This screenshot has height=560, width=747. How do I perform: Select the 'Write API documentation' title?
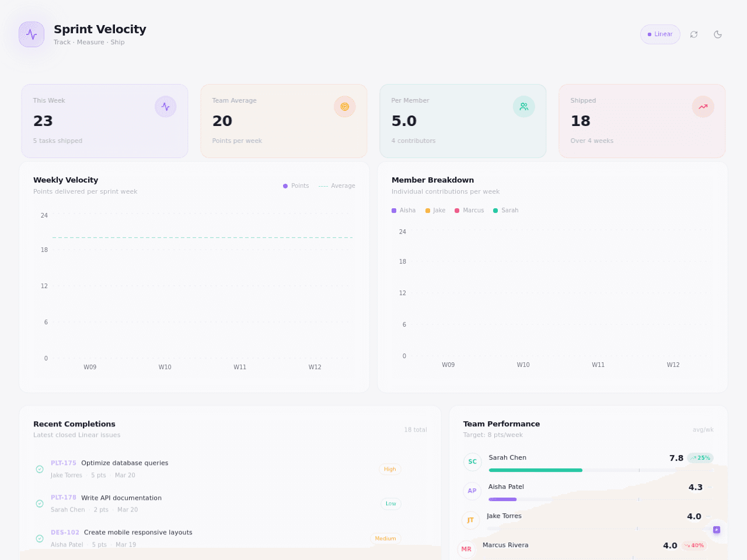(121, 498)
